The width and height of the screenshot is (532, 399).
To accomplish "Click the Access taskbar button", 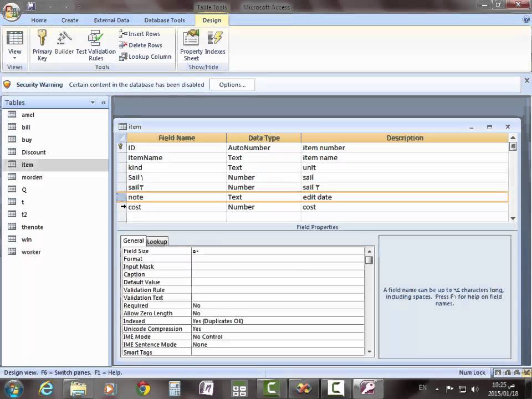I will point(368,388).
